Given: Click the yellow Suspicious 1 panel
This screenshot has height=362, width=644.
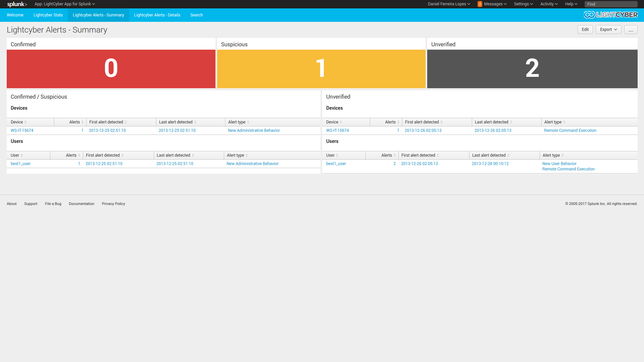Looking at the screenshot, I should pyautogui.click(x=321, y=69).
